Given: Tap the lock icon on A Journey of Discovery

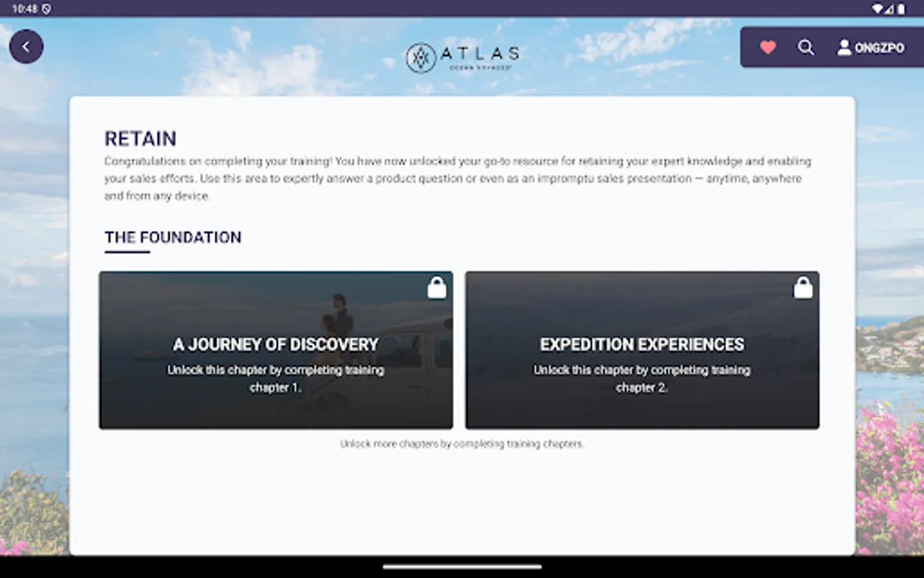Looking at the screenshot, I should (437, 287).
